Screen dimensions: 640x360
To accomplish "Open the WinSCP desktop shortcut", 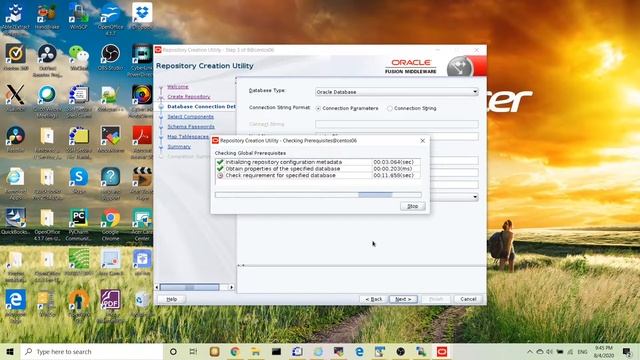I will 78,16.
